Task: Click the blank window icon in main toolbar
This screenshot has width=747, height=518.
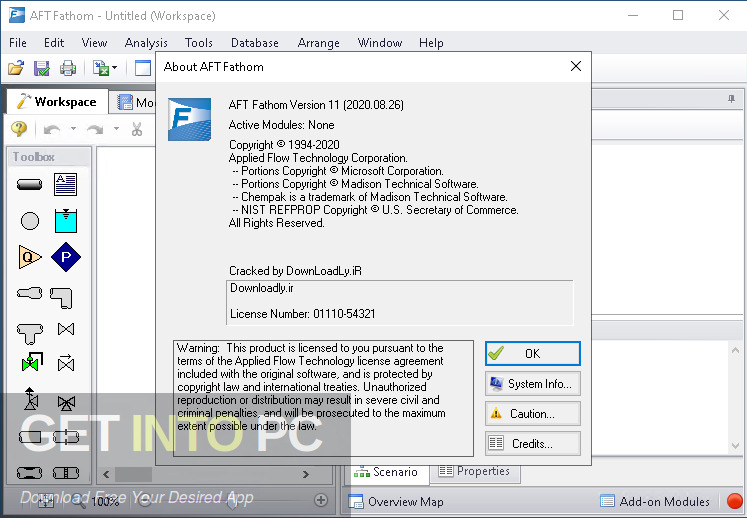Action: pos(142,68)
